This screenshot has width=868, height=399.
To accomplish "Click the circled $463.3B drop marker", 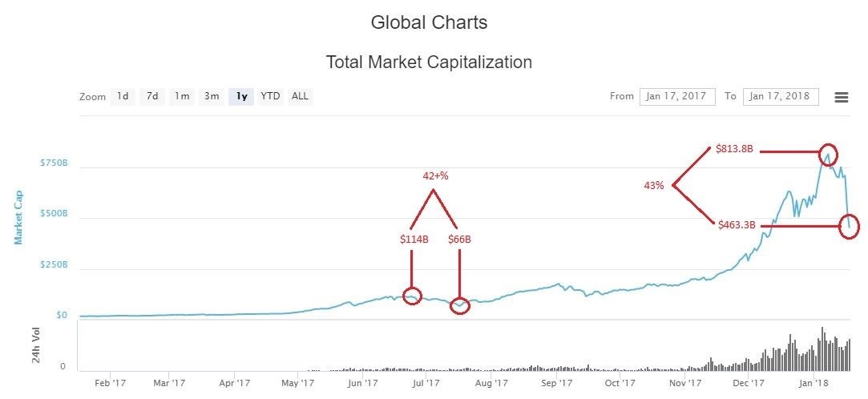I will pyautogui.click(x=849, y=226).
